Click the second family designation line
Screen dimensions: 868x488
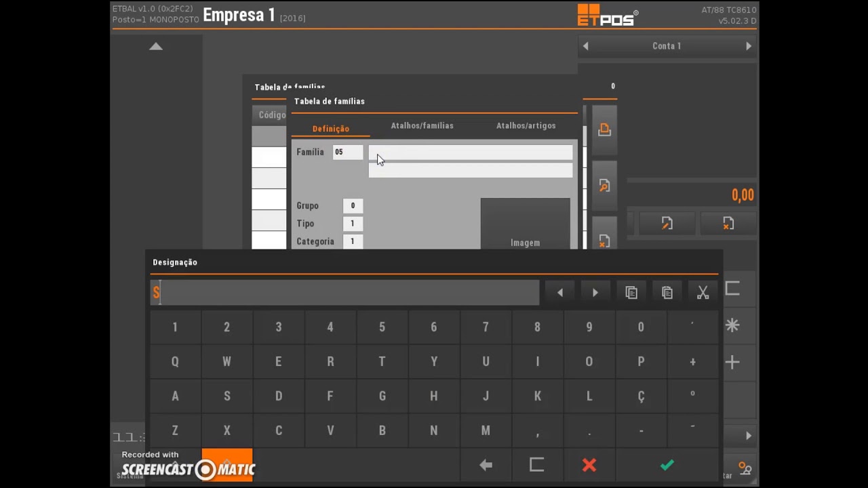471,170
